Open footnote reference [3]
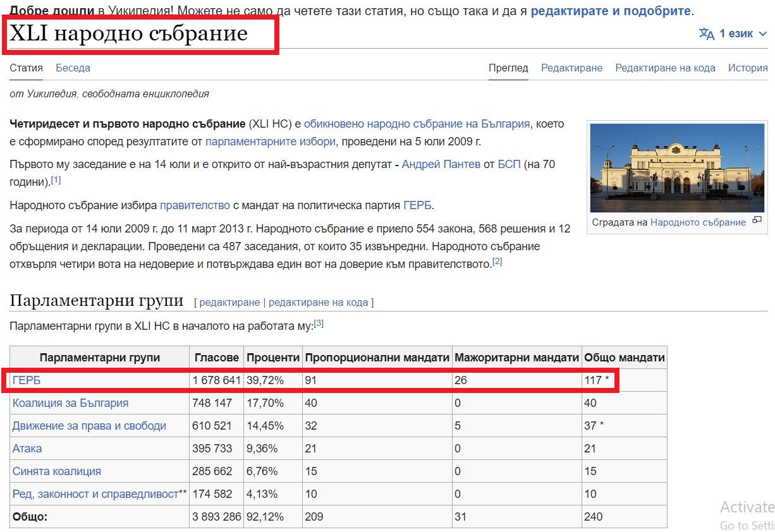 click(319, 323)
